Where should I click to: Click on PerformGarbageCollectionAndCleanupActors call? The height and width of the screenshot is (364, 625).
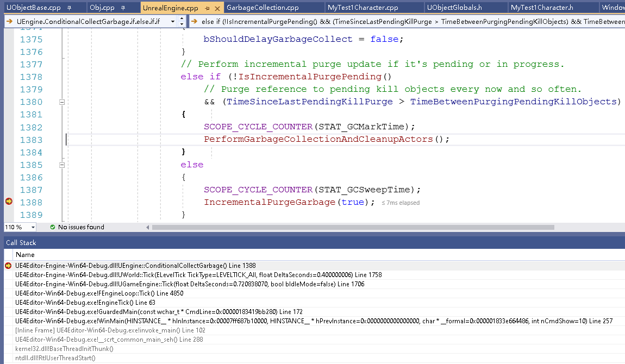(x=318, y=139)
